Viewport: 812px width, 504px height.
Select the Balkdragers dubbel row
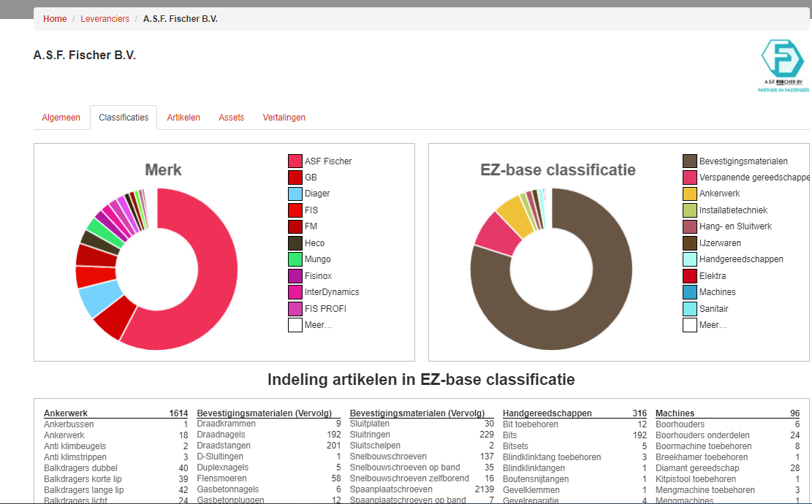tap(116, 467)
